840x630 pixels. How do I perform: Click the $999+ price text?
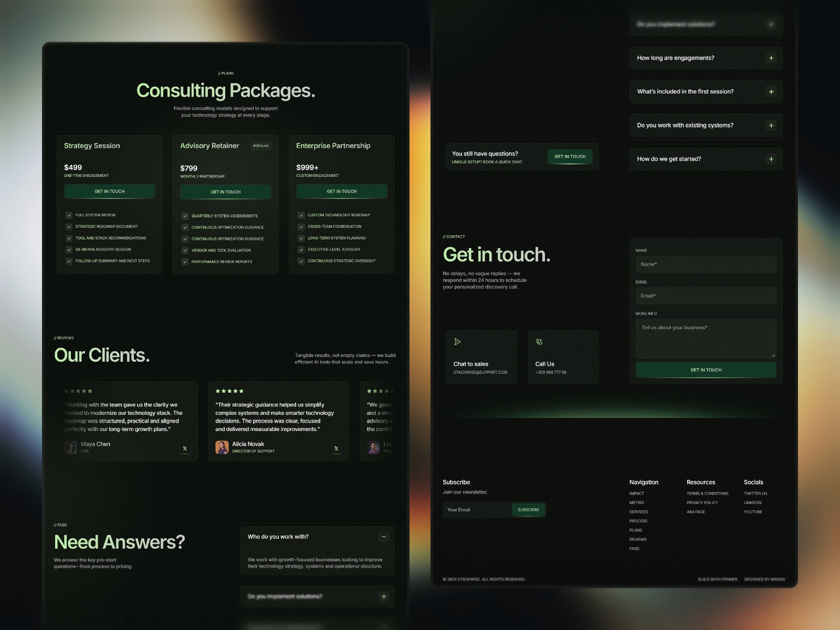(308, 167)
